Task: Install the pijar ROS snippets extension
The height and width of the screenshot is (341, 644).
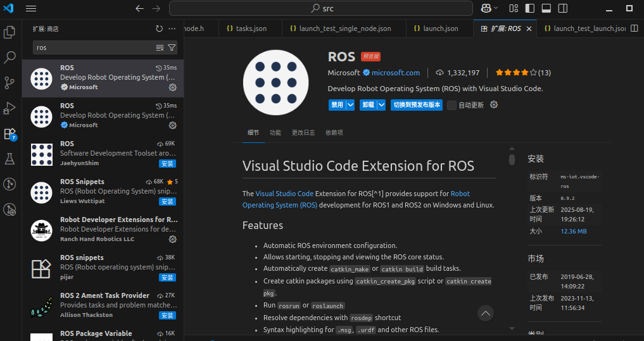Action: click(168, 277)
